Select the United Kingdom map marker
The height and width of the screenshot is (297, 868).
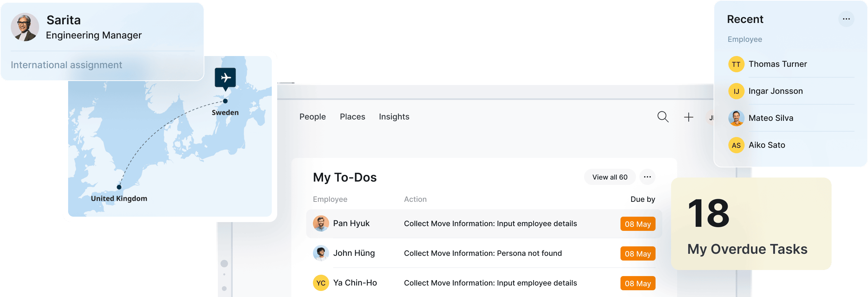[119, 186]
